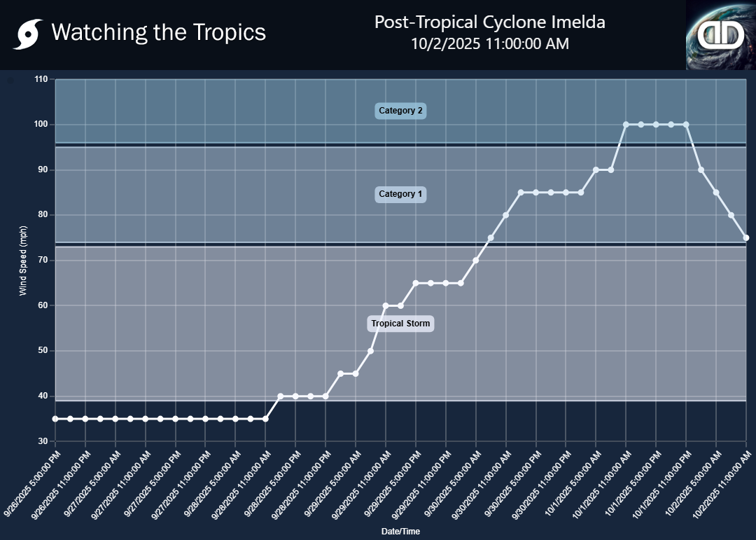The height and width of the screenshot is (540, 756).
Task: Click the Wind Speed (mph) axis title
Action: click(23, 261)
